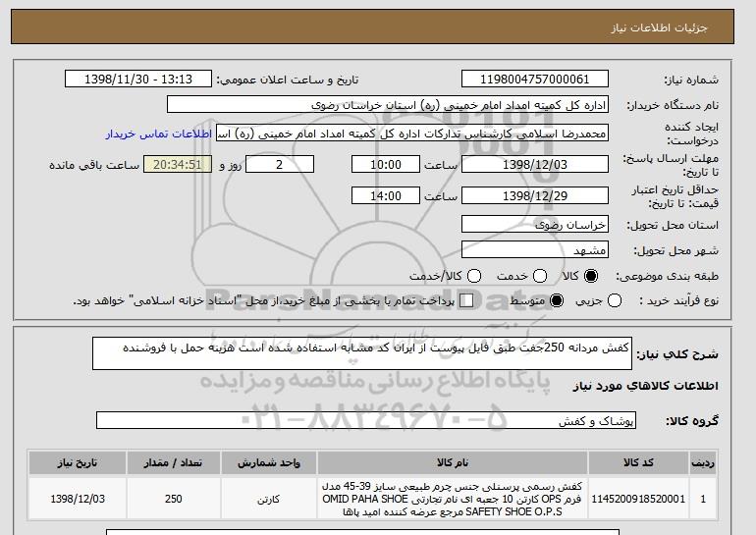Image resolution: width=756 pixels, height=535 pixels.
Task: Select the کالا radio button
Action: point(591,276)
